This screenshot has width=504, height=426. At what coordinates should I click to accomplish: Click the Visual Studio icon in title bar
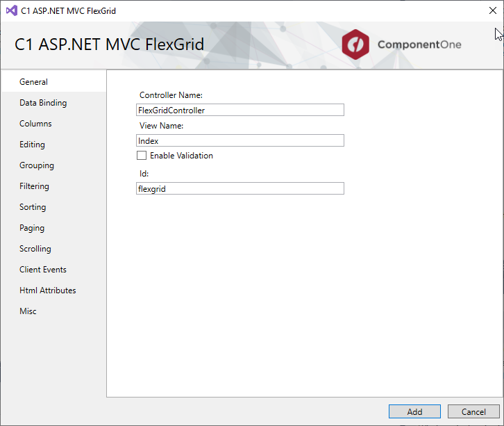(10, 11)
